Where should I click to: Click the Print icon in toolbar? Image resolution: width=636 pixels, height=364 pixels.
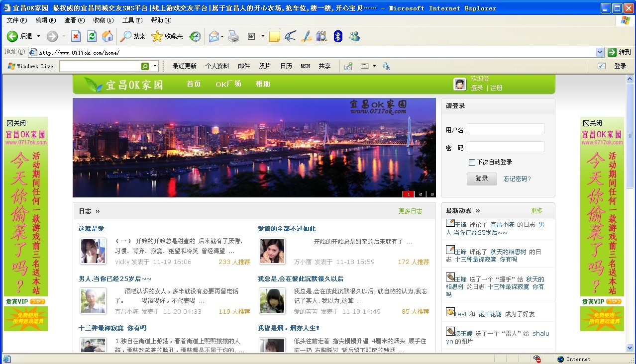point(233,36)
